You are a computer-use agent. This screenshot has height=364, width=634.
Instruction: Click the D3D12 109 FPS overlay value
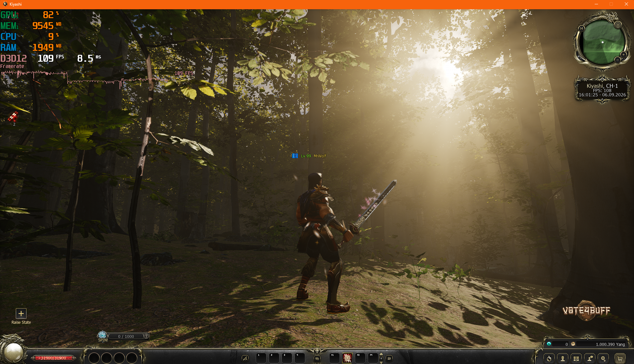pyautogui.click(x=51, y=58)
